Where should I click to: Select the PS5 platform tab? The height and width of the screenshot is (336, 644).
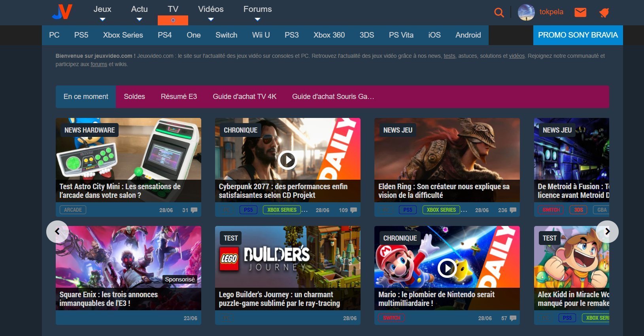pos(81,35)
